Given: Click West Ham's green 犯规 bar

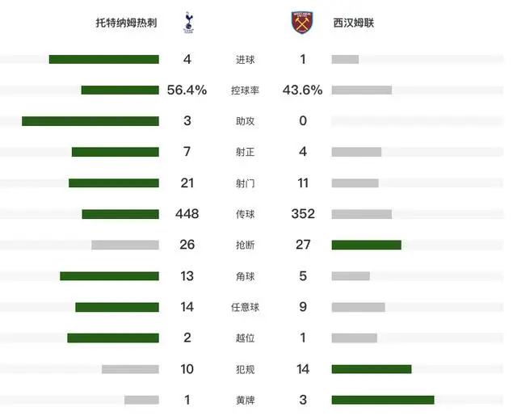Looking at the screenshot, I should (x=372, y=369).
